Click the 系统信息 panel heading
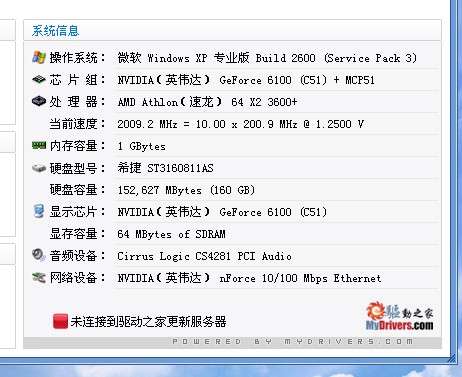This screenshot has width=462, height=377. pyautogui.click(x=55, y=31)
